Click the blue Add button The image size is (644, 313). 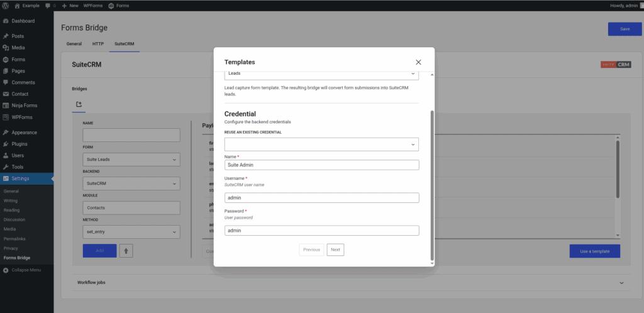100,251
